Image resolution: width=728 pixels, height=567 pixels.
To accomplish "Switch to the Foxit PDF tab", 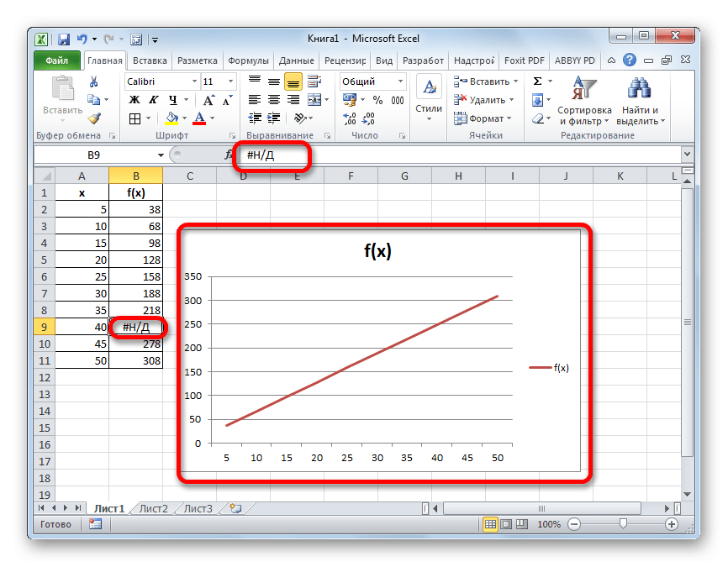I will point(525,60).
